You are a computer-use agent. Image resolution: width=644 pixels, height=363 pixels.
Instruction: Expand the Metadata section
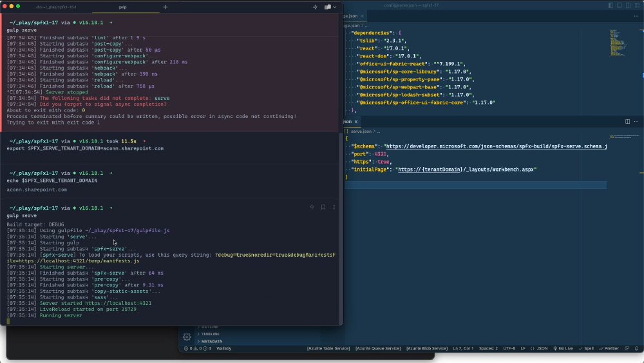tap(211, 341)
